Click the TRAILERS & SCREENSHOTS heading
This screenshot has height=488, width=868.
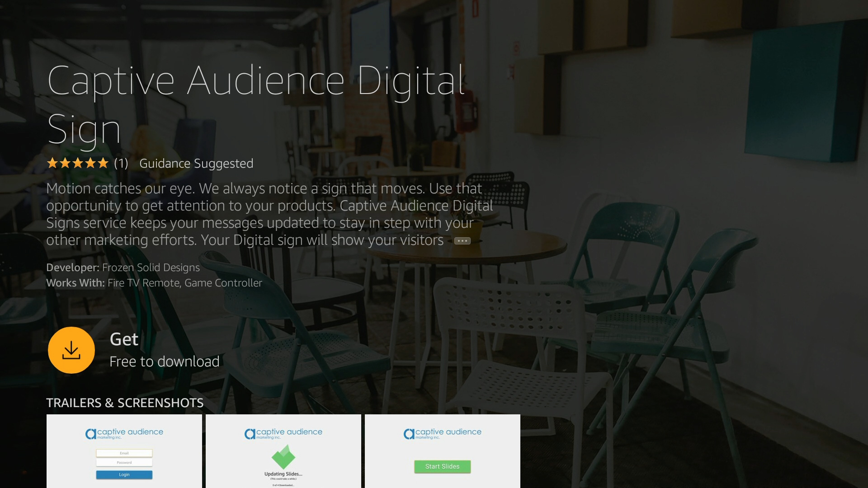(125, 403)
